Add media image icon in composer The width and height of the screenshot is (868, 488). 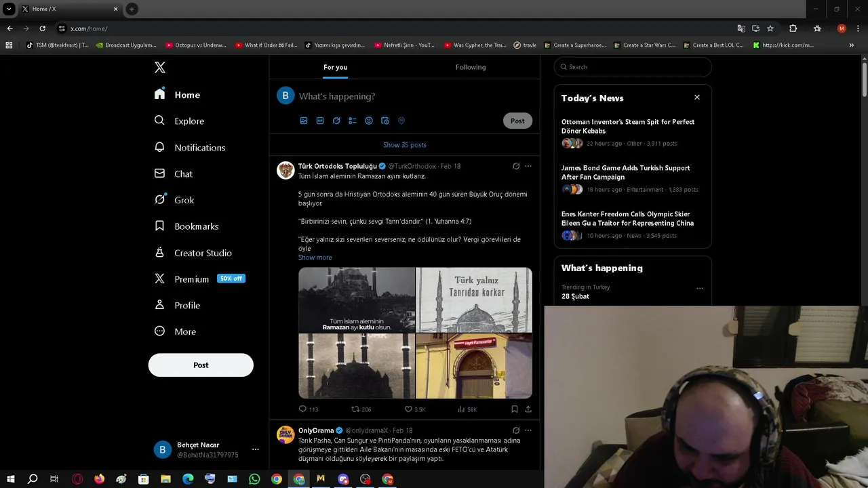click(x=304, y=121)
